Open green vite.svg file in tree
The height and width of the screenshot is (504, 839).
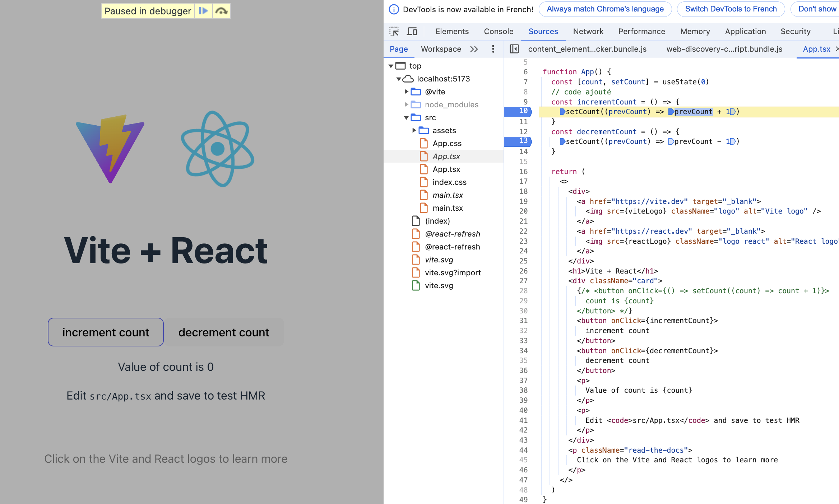[x=439, y=286]
